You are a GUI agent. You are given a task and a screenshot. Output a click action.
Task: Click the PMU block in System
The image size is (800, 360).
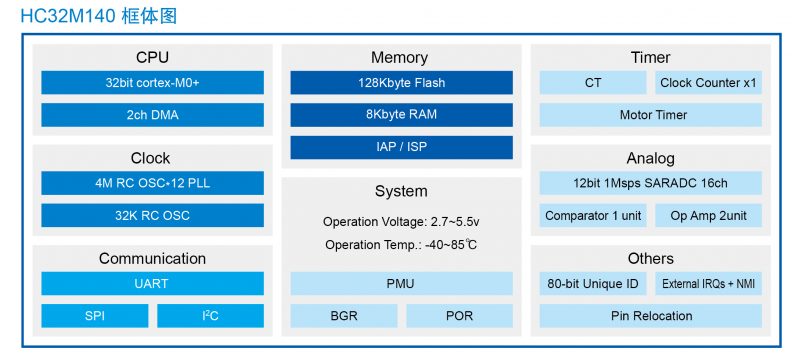pos(402,284)
